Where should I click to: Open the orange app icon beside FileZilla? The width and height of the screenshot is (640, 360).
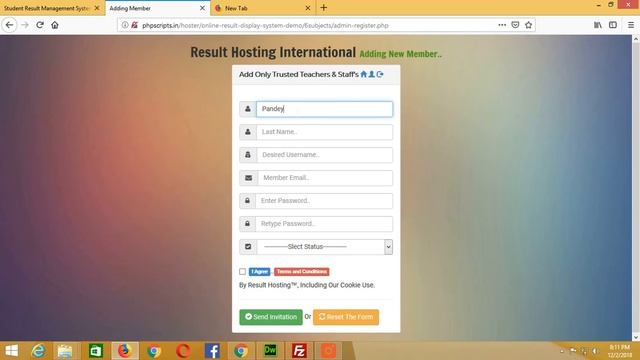tap(328, 351)
